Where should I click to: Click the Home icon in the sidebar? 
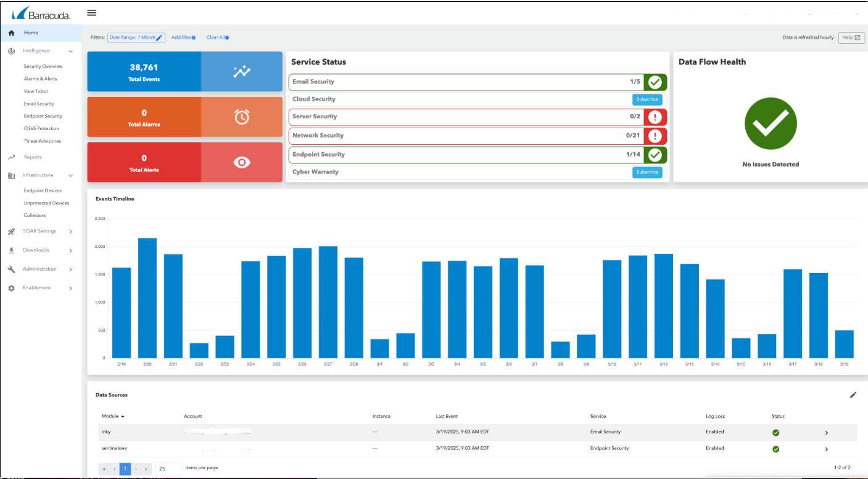coord(10,32)
